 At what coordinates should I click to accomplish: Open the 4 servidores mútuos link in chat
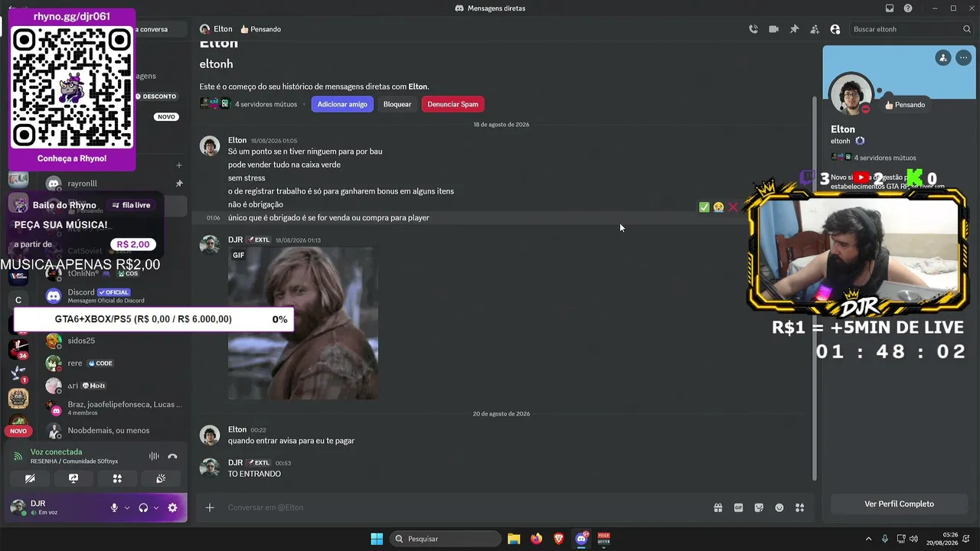coord(266,104)
